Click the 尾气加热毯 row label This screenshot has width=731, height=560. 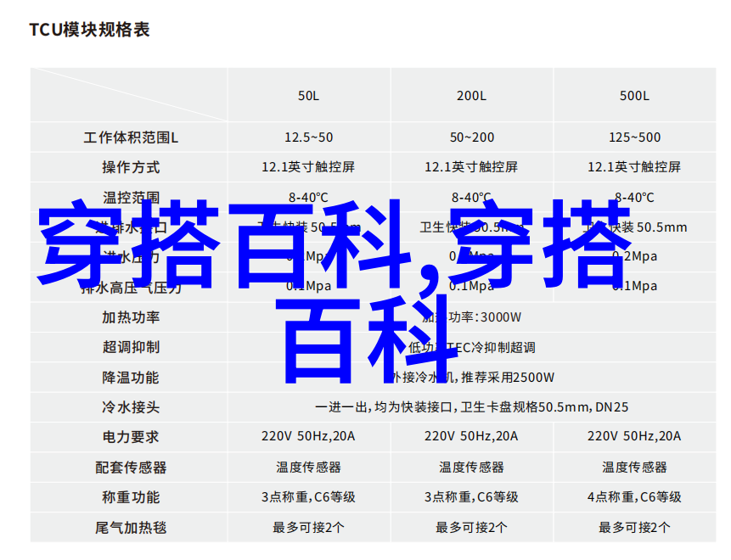pos(130,528)
